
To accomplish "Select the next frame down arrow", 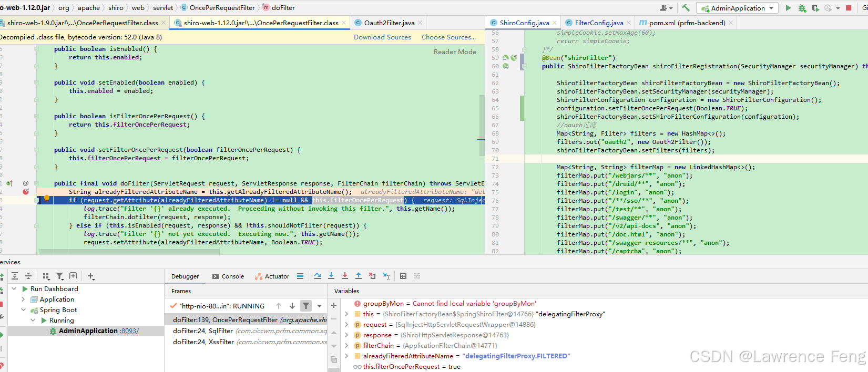I will click(292, 306).
